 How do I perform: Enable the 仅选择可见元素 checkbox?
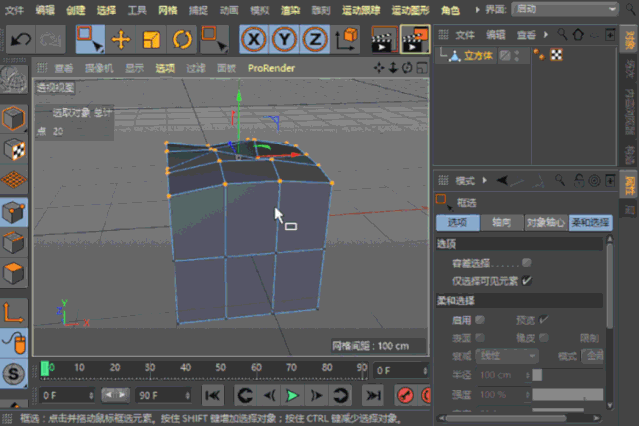pos(527,280)
